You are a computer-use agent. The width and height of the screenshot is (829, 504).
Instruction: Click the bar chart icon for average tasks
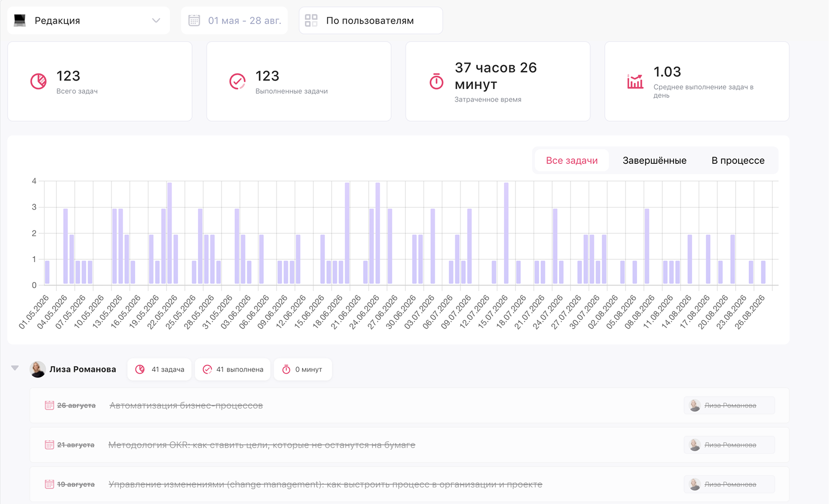coord(635,81)
